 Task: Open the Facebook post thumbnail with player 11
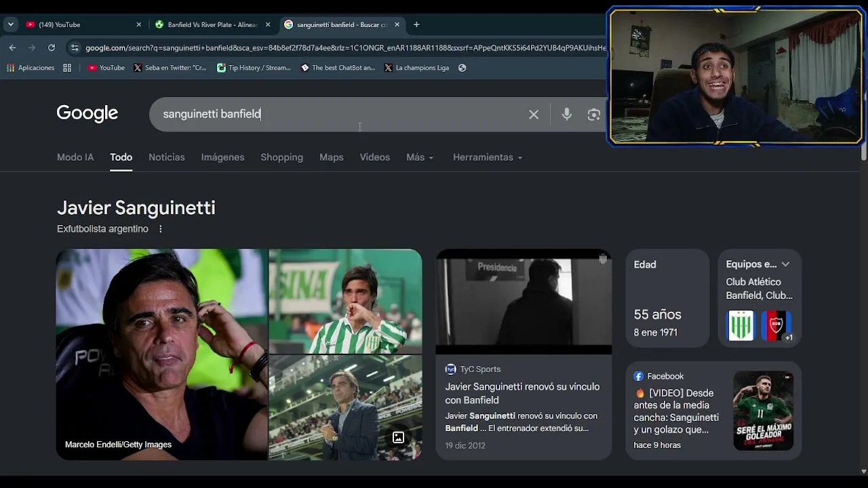point(764,411)
